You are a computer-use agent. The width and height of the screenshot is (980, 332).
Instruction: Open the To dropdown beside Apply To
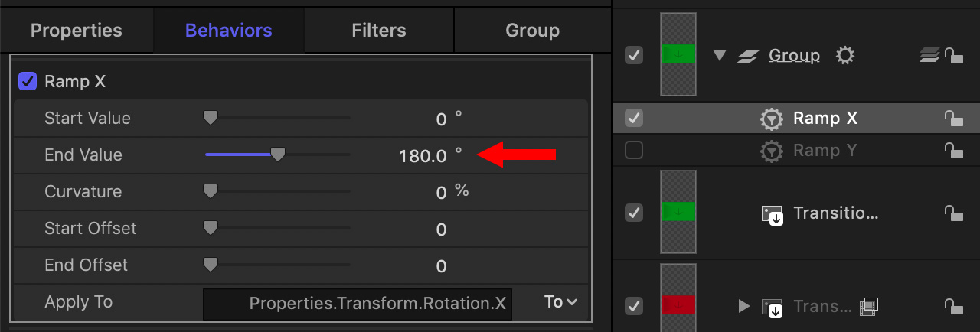560,302
